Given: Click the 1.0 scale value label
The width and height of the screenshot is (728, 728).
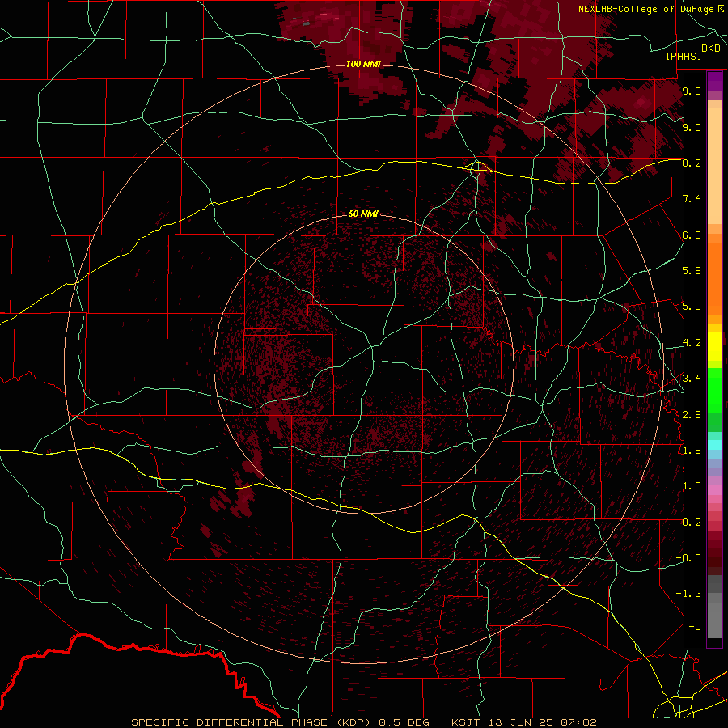Looking at the screenshot, I should (692, 486).
